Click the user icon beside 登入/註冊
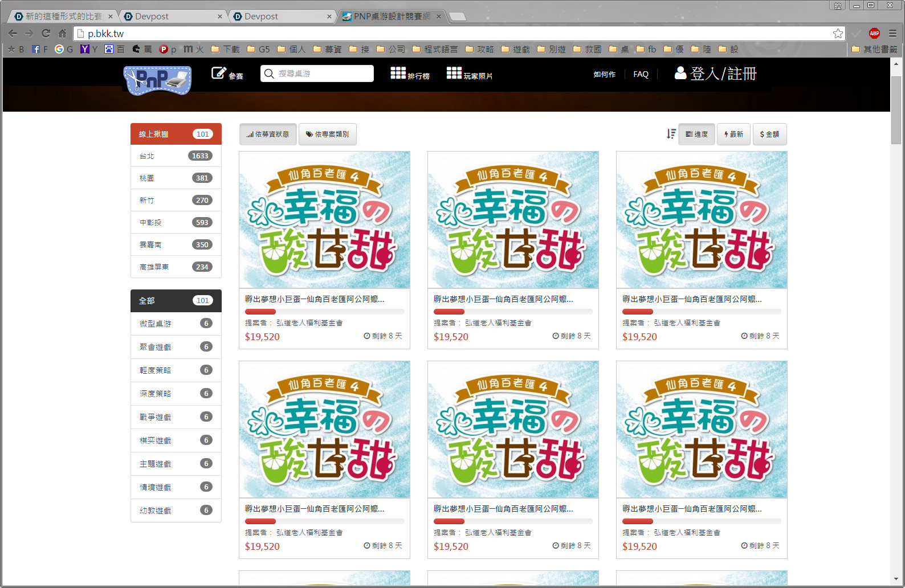 click(680, 73)
